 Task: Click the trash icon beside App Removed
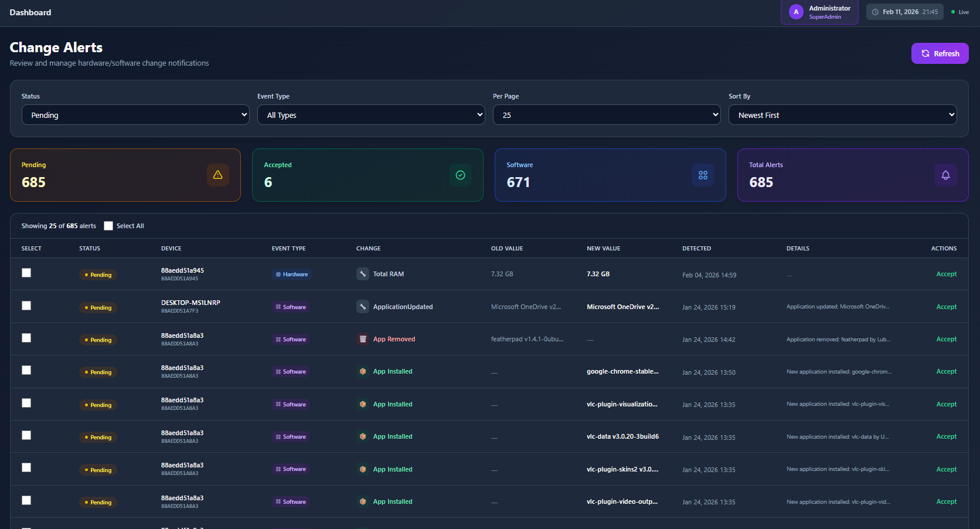point(363,339)
